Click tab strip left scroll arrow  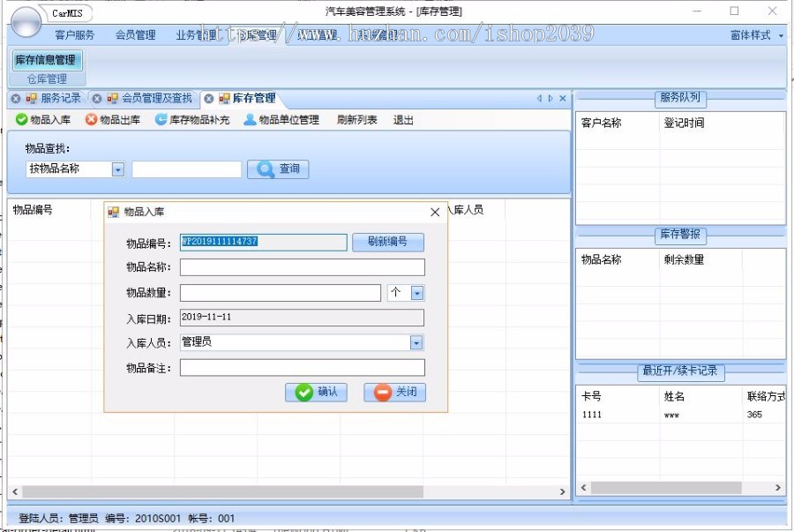coord(539,99)
